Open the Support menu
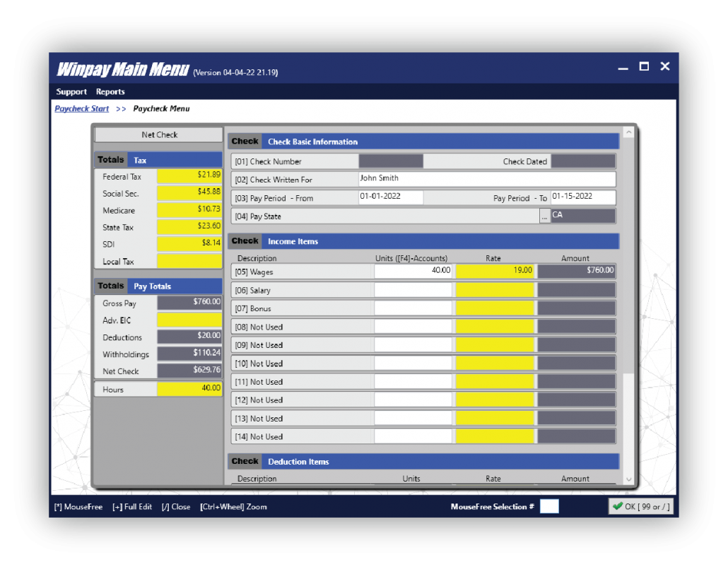Screen dimensions: 728x570 [x=71, y=91]
